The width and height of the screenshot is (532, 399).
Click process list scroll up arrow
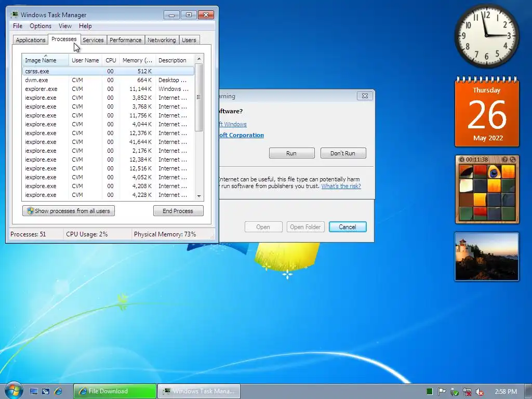(x=199, y=59)
